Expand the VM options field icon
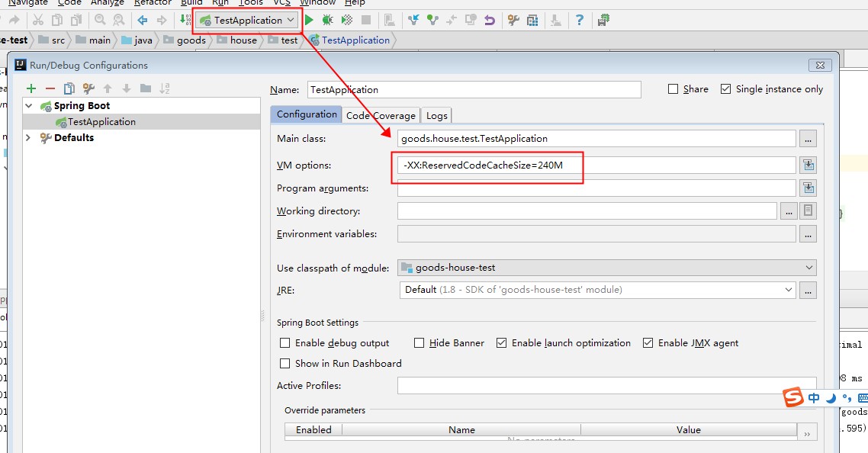This screenshot has width=868, height=453. (x=809, y=165)
